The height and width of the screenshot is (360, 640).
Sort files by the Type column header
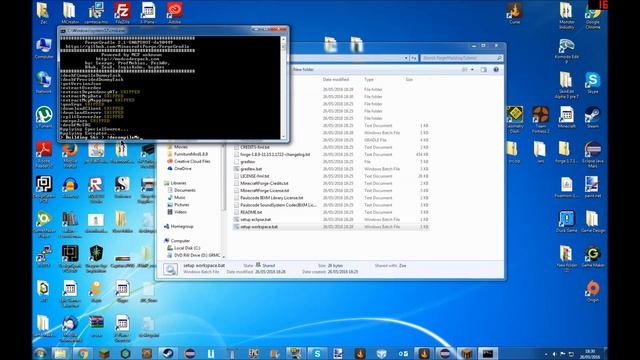pyautogui.click(x=369, y=79)
